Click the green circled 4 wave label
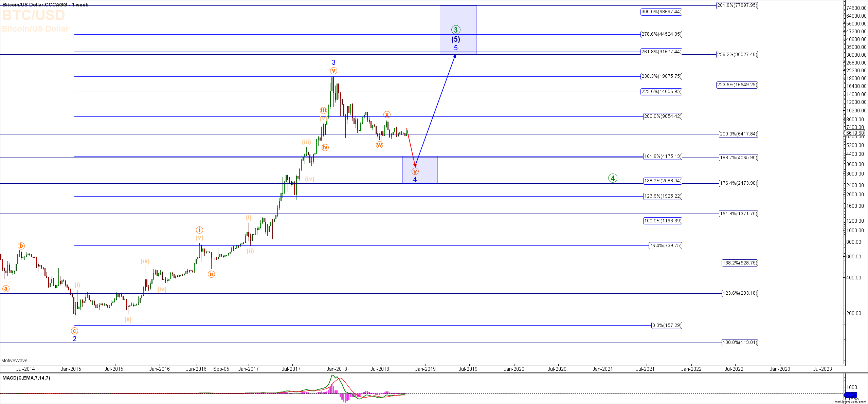This screenshot has width=868, height=404. (613, 178)
